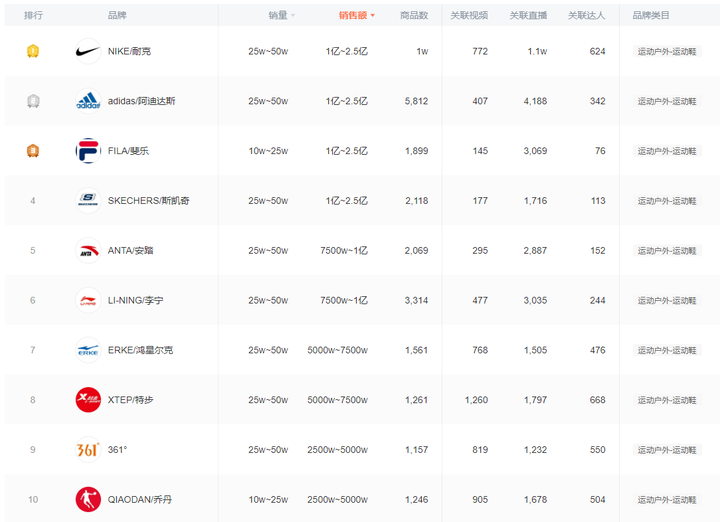Viewport: 720px width, 522px height.
Task: Open FILA/斐乐 brand link
Action: tap(128, 151)
